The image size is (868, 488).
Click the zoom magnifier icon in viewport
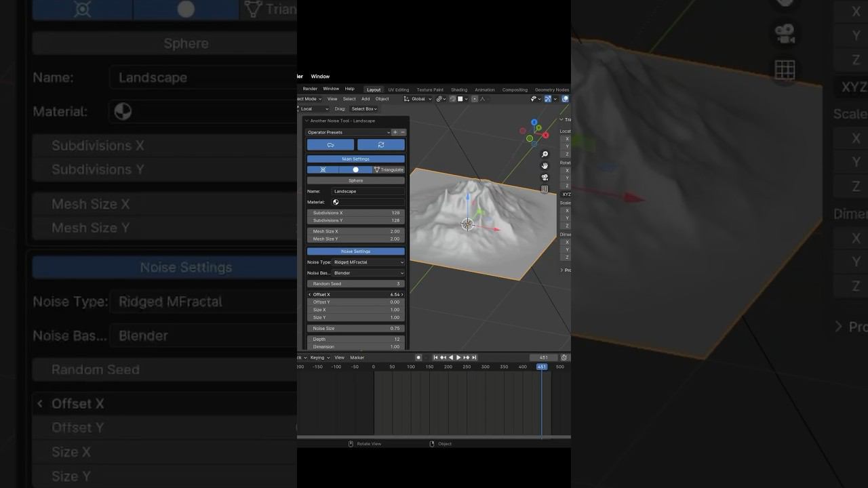point(545,155)
